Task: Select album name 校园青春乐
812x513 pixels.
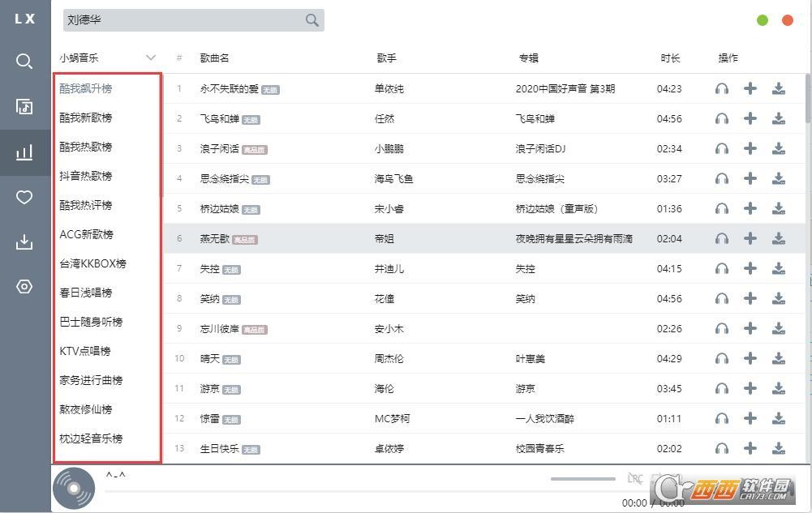Action: pos(539,449)
